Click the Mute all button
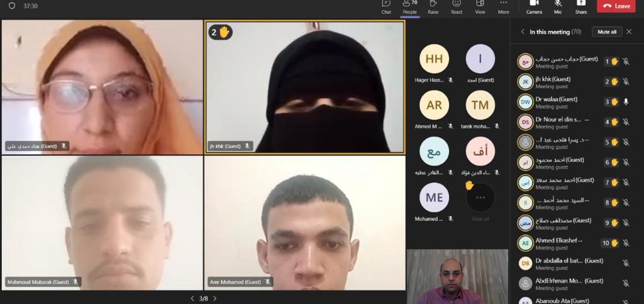Screen dimensions: 644x304 606,31
